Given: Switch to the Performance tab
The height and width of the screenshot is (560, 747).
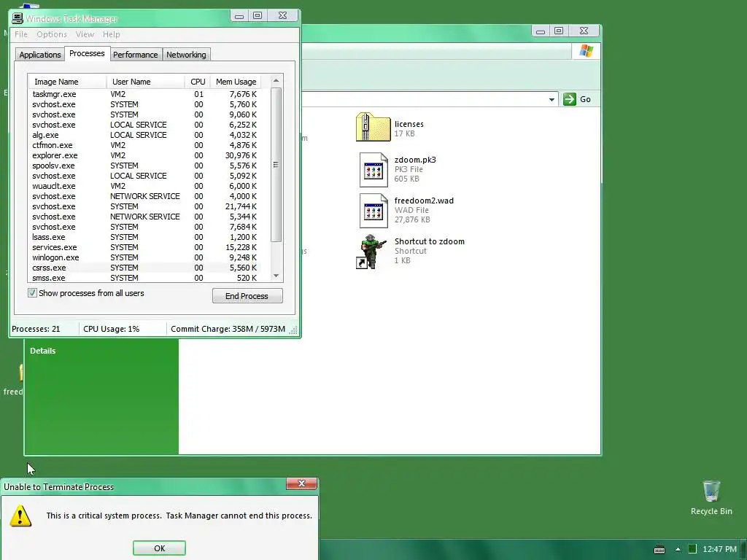Looking at the screenshot, I should coord(135,55).
